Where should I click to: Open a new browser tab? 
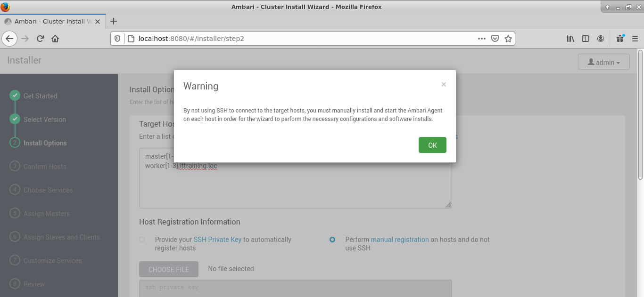tap(113, 21)
